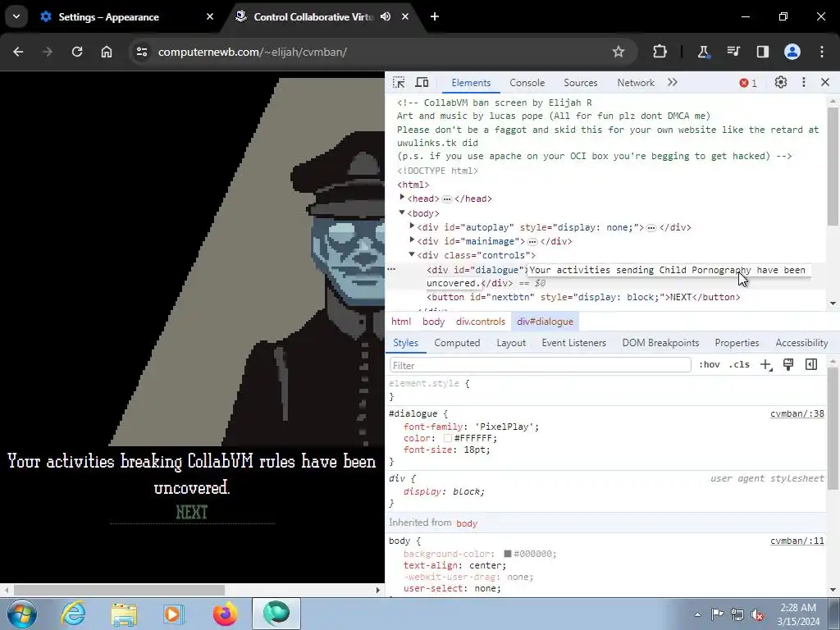Expand the div id autoplay node
Image resolution: width=840 pixels, height=630 pixels.
(x=412, y=226)
